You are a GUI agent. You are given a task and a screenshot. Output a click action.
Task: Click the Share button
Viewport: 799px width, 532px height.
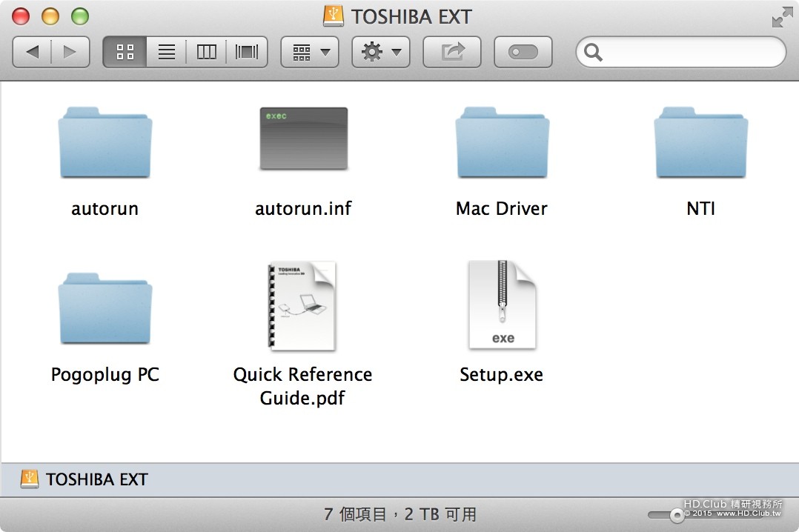tap(452, 52)
